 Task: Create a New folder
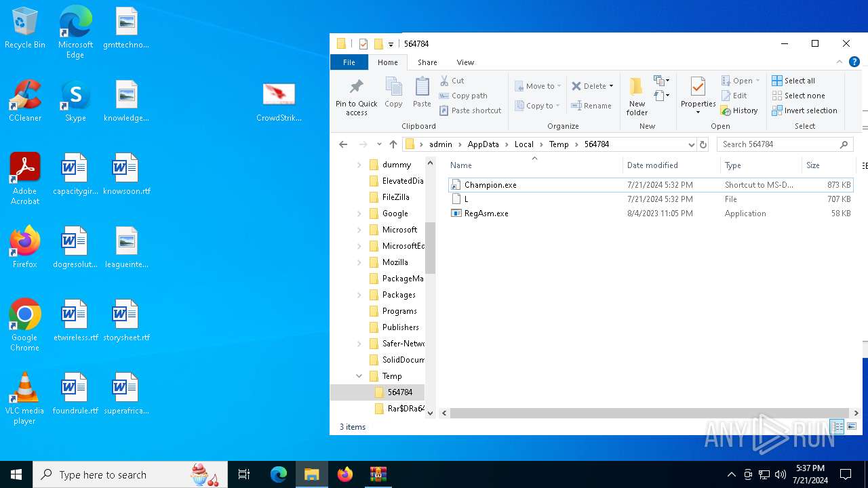click(637, 96)
